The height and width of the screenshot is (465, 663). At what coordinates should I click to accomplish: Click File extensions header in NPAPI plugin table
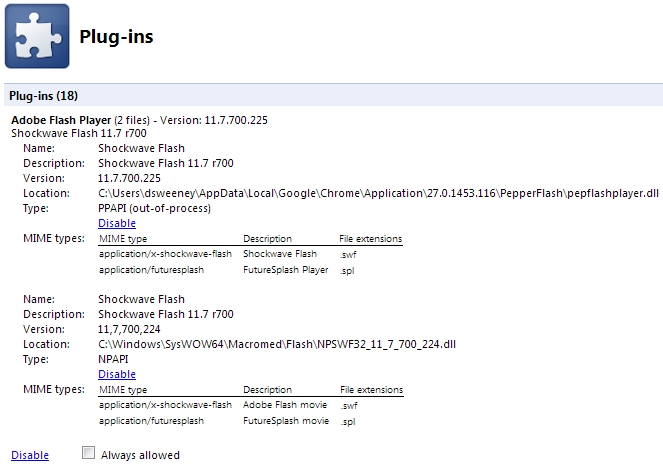pos(372,390)
